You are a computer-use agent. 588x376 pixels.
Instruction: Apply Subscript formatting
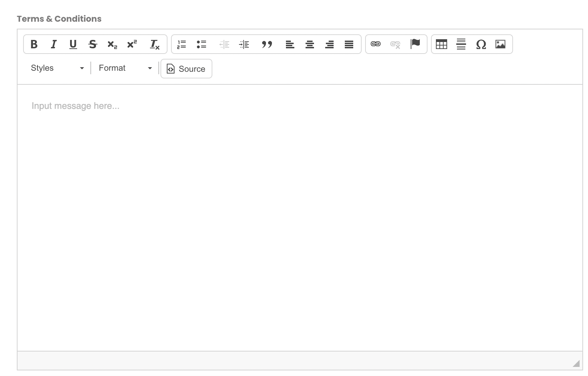click(112, 44)
